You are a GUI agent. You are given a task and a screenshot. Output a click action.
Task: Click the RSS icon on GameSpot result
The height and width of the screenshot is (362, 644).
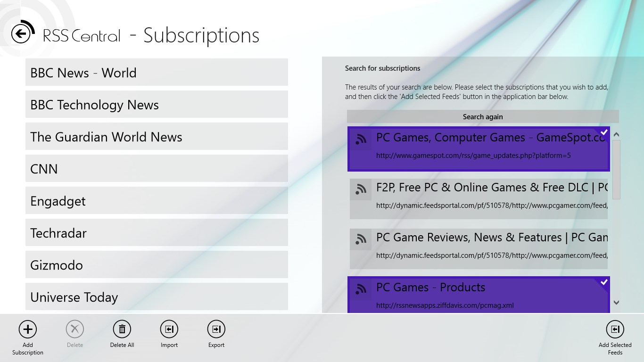point(360,139)
